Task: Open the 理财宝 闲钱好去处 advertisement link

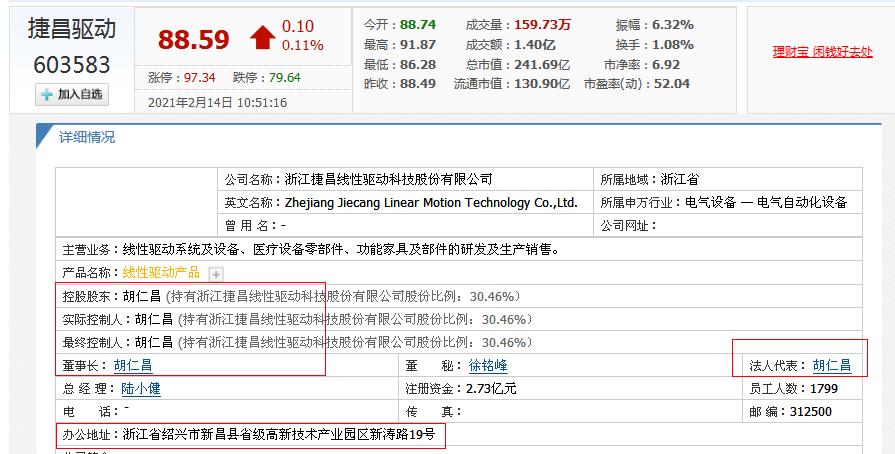Action: (x=823, y=52)
